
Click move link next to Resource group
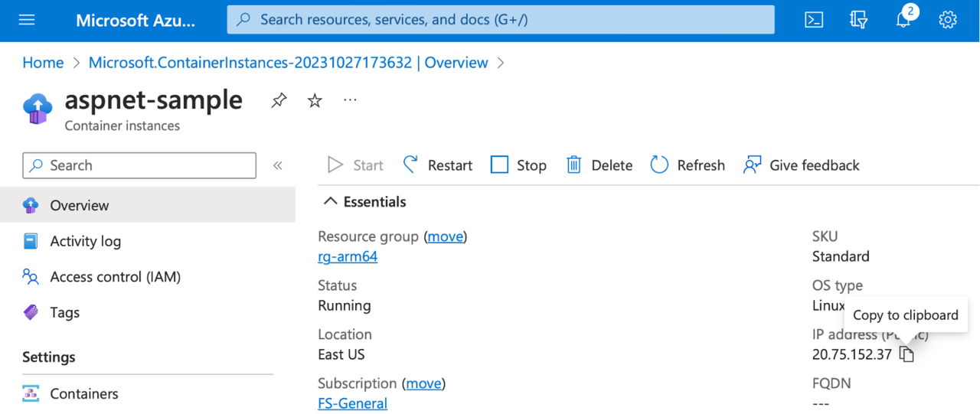click(446, 236)
